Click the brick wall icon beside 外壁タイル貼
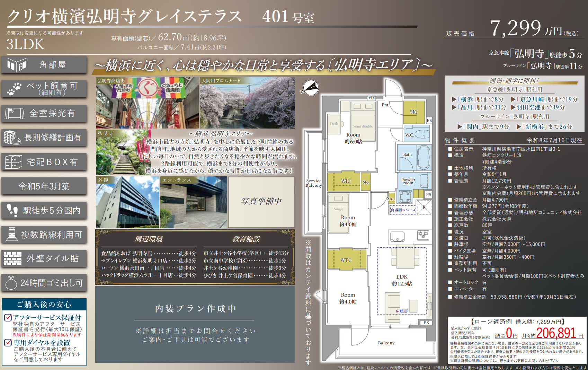This screenshot has width=588, height=370. point(12,258)
